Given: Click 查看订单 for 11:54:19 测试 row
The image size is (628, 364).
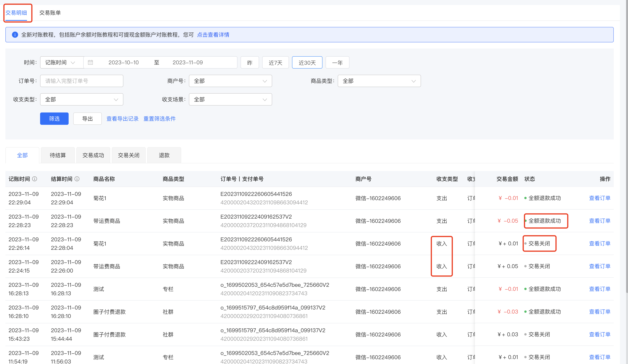Looking at the screenshot, I should click(x=600, y=357).
